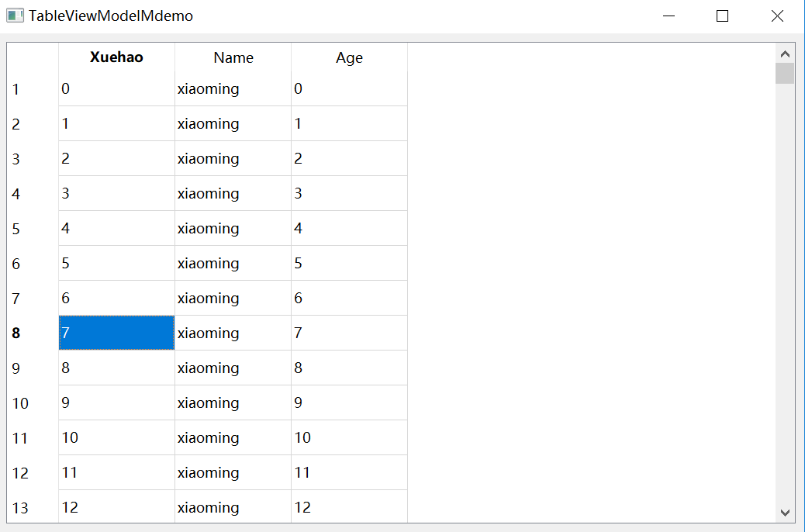Click the vertical scrollbar thumb
Image resolution: width=805 pixels, height=532 pixels.
click(x=785, y=73)
